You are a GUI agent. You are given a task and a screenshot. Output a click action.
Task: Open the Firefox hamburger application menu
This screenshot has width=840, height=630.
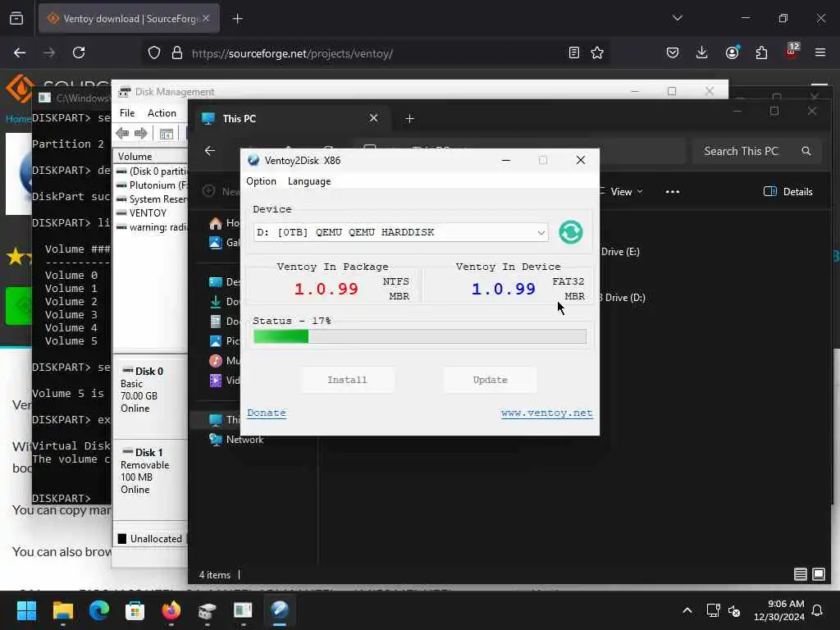point(820,52)
